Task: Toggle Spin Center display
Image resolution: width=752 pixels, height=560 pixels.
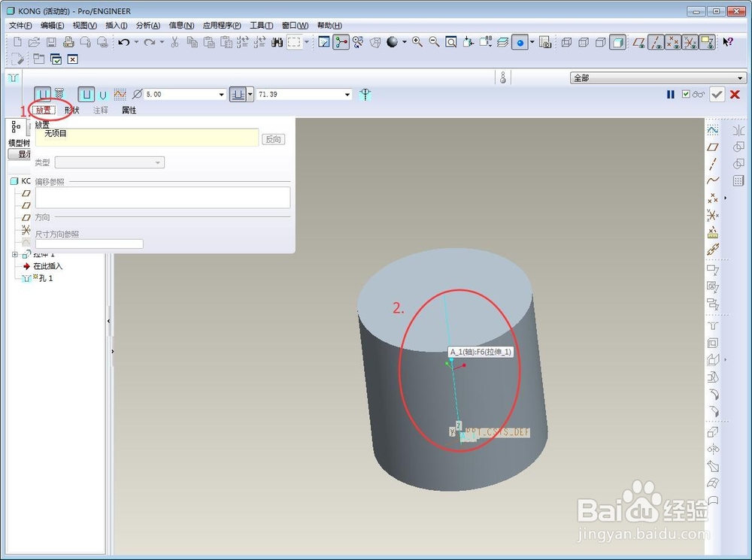Action: tap(341, 42)
